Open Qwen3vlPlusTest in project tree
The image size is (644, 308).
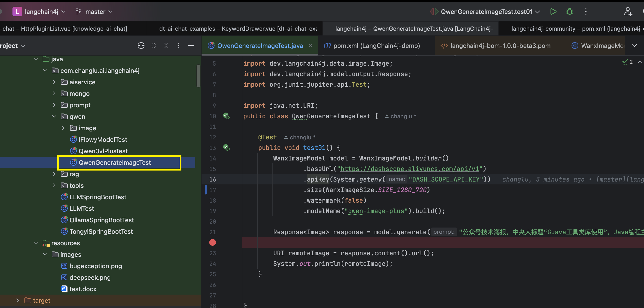tap(103, 151)
